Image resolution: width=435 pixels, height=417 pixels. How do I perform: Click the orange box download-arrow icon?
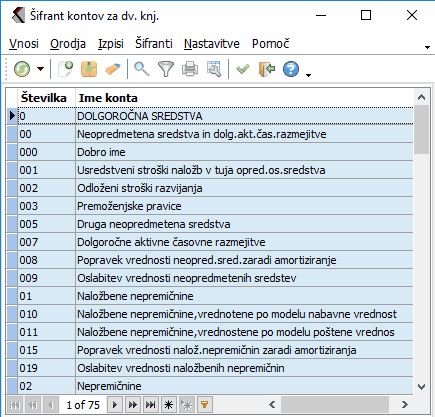89,69
